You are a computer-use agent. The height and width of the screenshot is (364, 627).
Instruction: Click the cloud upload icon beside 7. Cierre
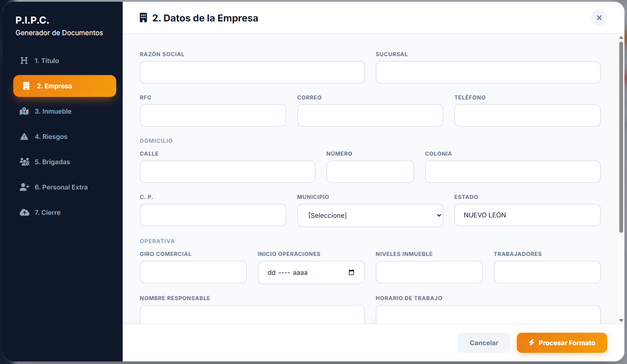point(24,212)
